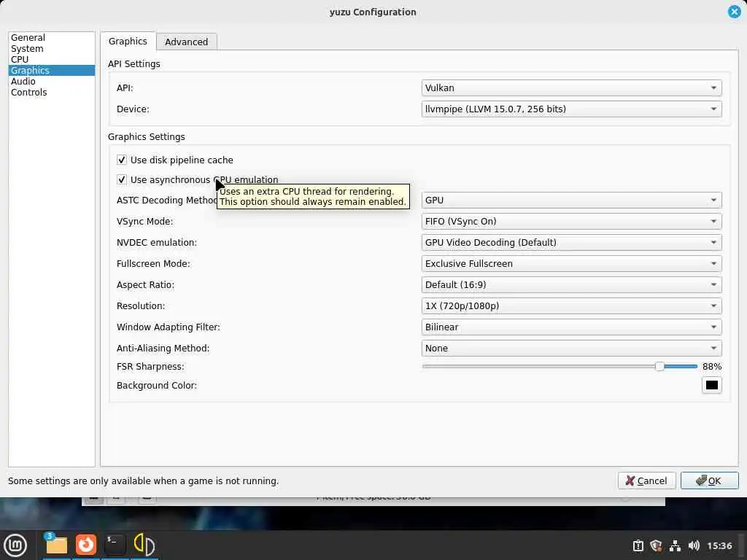747x560 pixels.
Task: Open the API dropdown set to Vulkan
Action: [571, 87]
